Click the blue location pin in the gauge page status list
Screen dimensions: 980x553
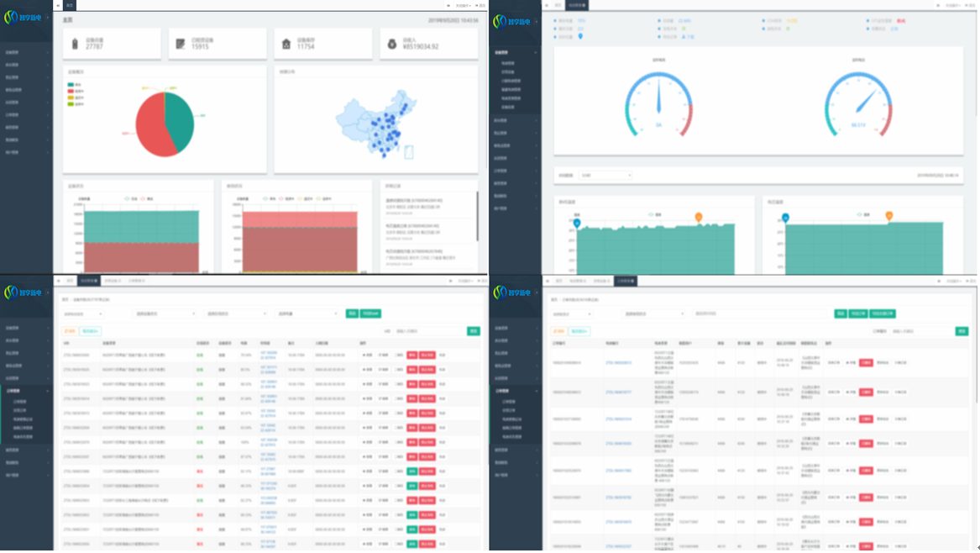pos(580,37)
